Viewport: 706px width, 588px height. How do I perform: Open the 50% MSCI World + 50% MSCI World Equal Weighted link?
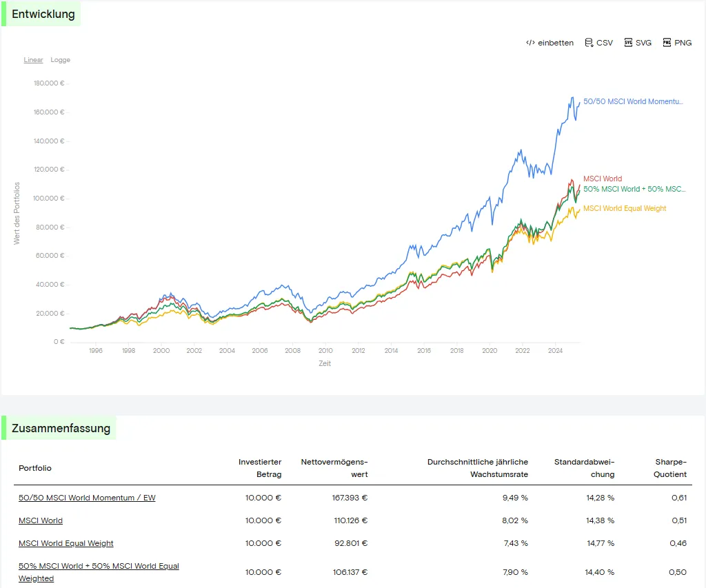pyautogui.click(x=99, y=572)
